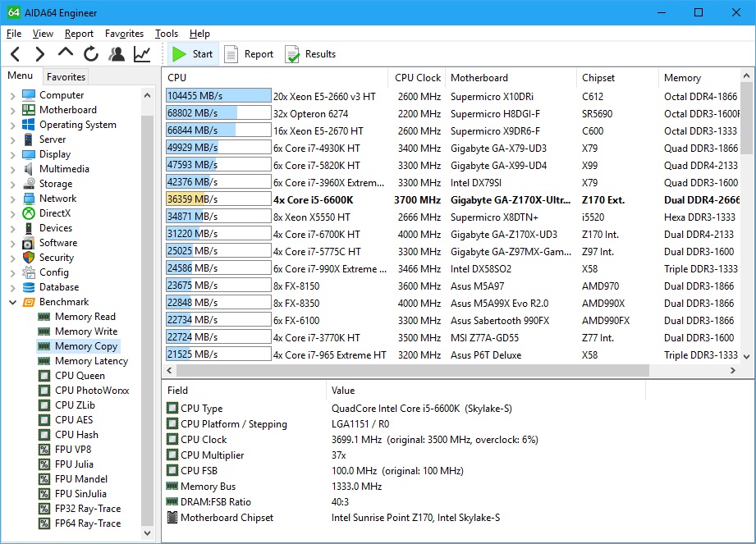Expand the Display tree node
Screen dimensions: 756x544
pyautogui.click(x=12, y=155)
